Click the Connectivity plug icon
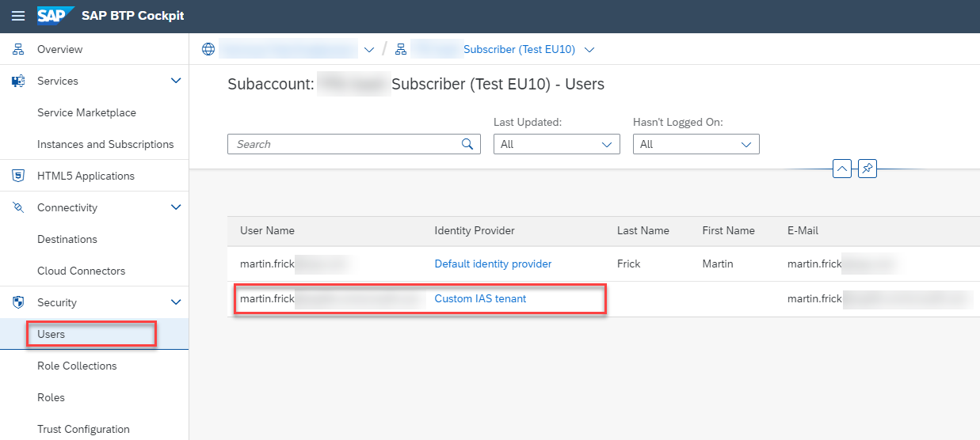The image size is (980, 440). 18,207
